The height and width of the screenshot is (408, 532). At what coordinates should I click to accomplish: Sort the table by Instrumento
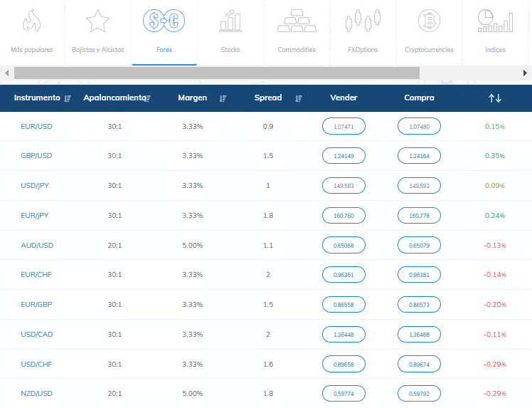pyautogui.click(x=68, y=98)
